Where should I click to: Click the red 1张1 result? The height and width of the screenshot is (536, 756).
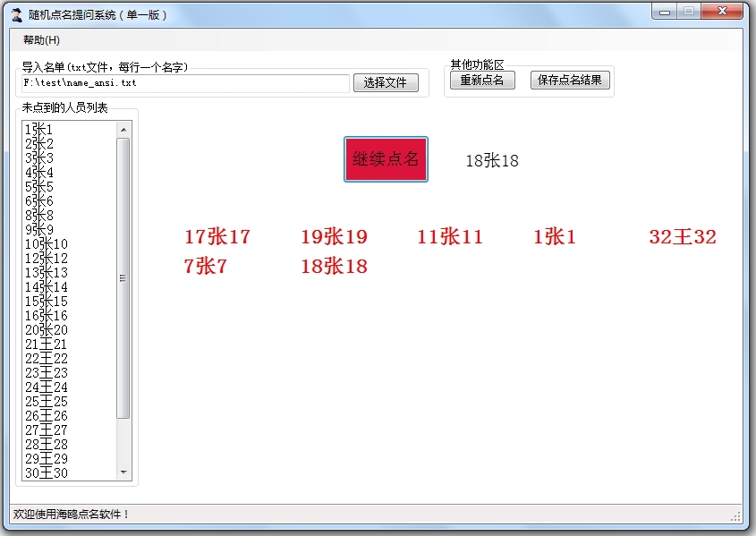click(555, 236)
